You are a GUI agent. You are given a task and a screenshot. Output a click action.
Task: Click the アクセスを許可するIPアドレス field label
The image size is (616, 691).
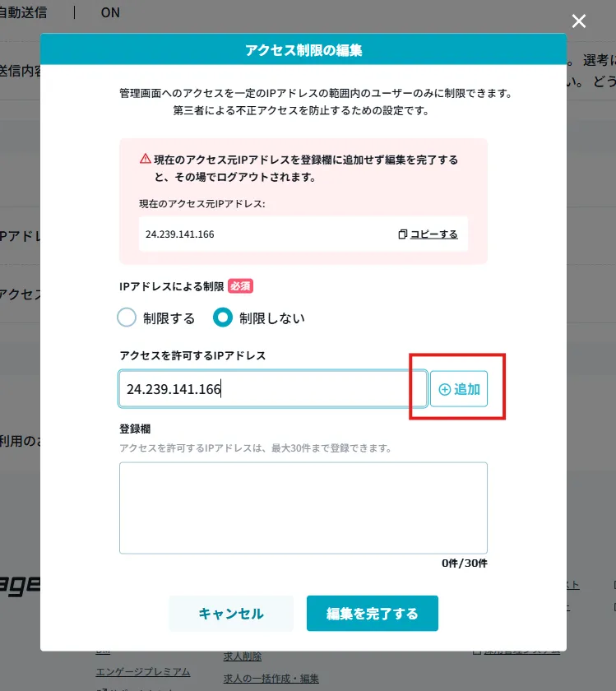(x=192, y=355)
